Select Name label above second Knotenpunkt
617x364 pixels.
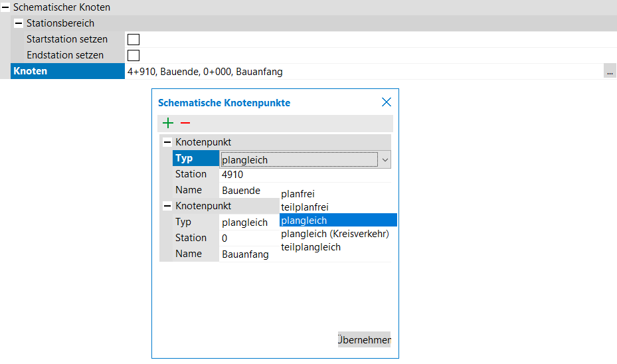coord(189,190)
